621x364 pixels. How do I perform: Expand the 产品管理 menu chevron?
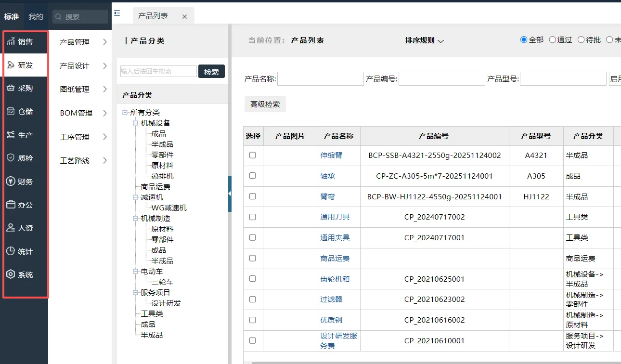click(x=105, y=42)
